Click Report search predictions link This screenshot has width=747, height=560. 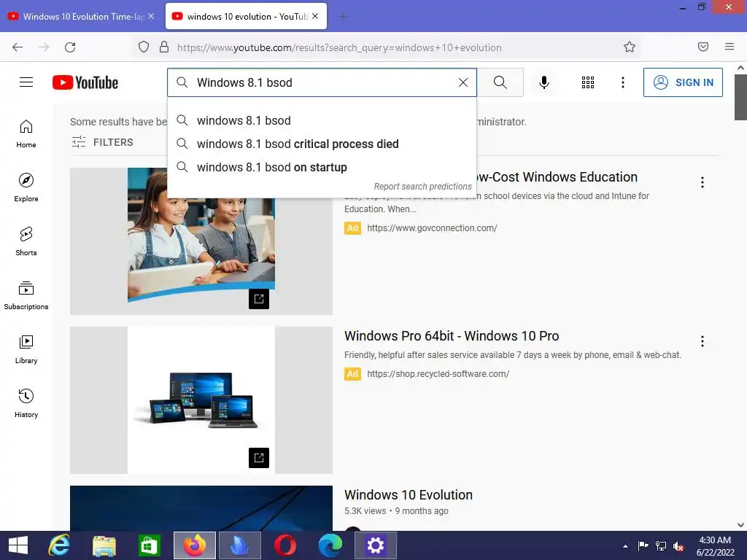(x=422, y=187)
